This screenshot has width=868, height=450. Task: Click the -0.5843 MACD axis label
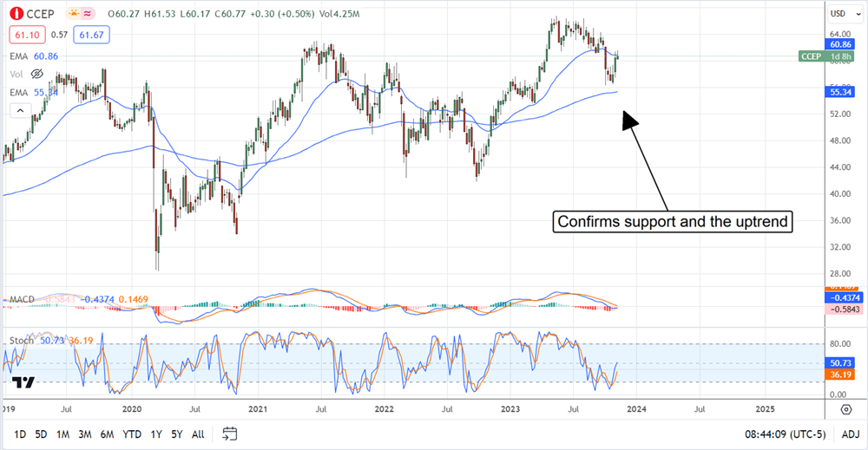[x=844, y=310]
